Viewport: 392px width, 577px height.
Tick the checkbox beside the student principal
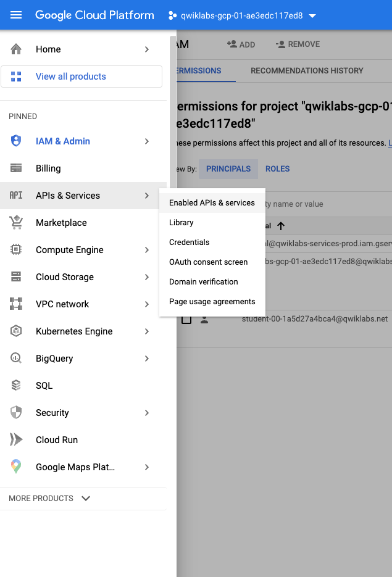[186, 319]
